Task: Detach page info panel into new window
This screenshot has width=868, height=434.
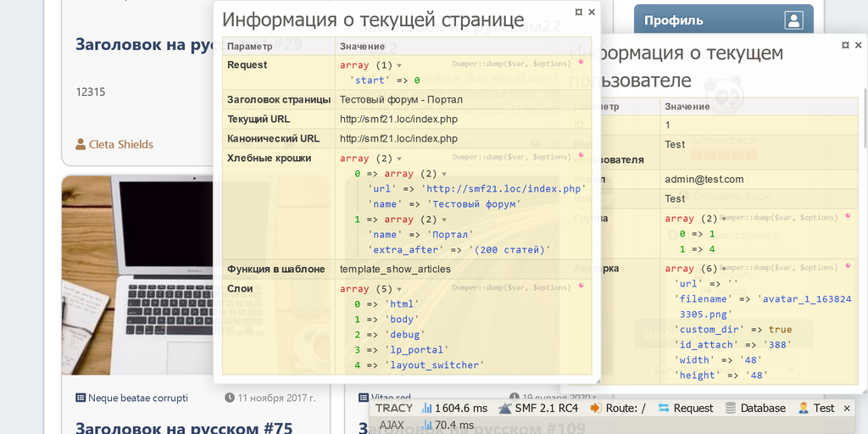Action: 578,12
